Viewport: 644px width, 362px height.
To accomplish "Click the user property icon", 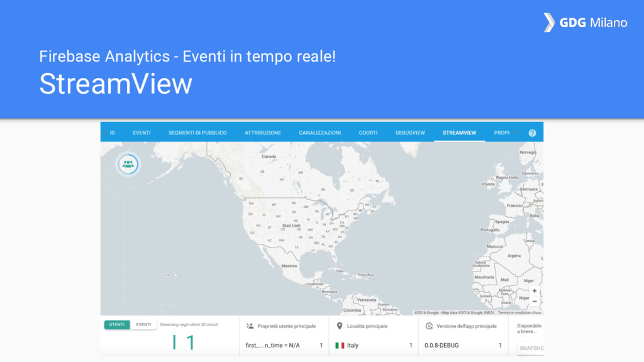I will [x=250, y=326].
